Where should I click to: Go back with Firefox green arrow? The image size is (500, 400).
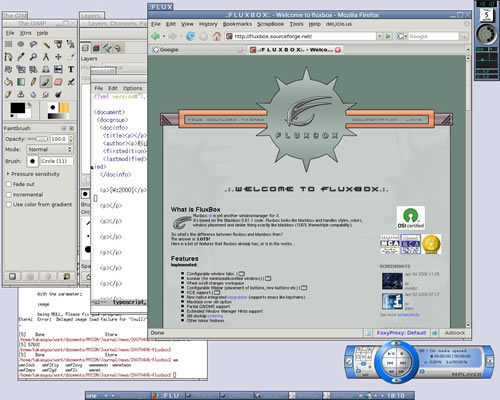pyautogui.click(x=155, y=36)
